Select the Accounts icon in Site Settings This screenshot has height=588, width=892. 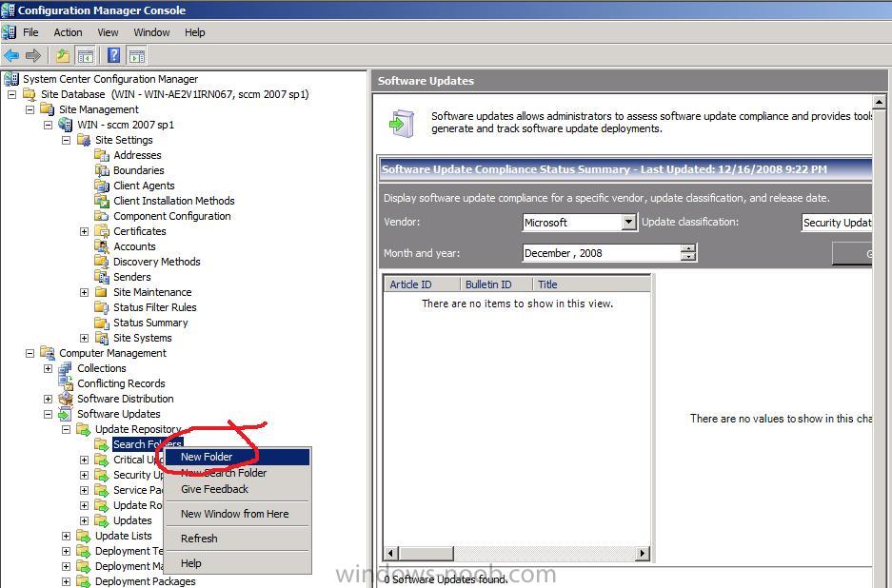(x=102, y=246)
